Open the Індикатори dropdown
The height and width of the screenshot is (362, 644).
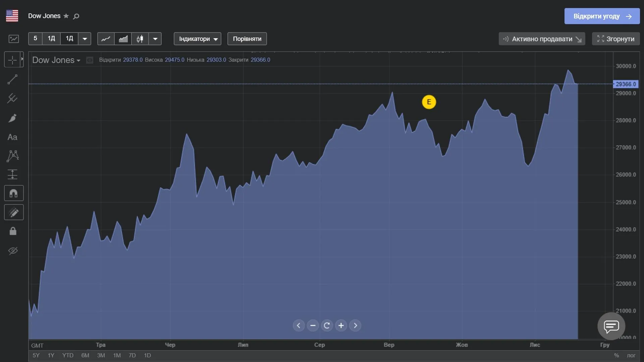click(x=198, y=39)
